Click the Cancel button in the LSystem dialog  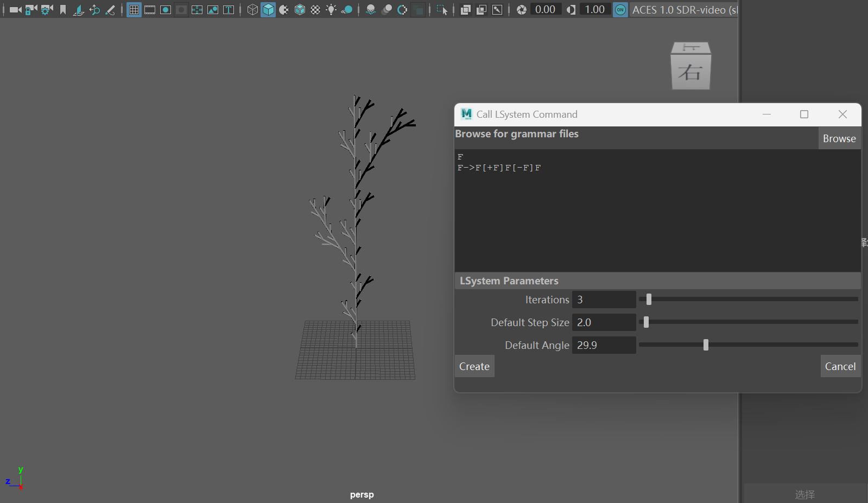pos(840,366)
